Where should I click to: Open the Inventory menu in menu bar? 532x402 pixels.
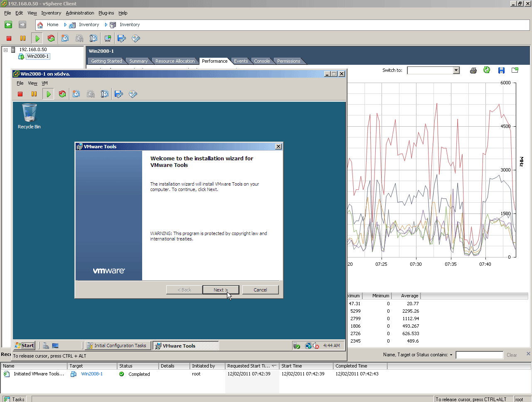click(51, 13)
